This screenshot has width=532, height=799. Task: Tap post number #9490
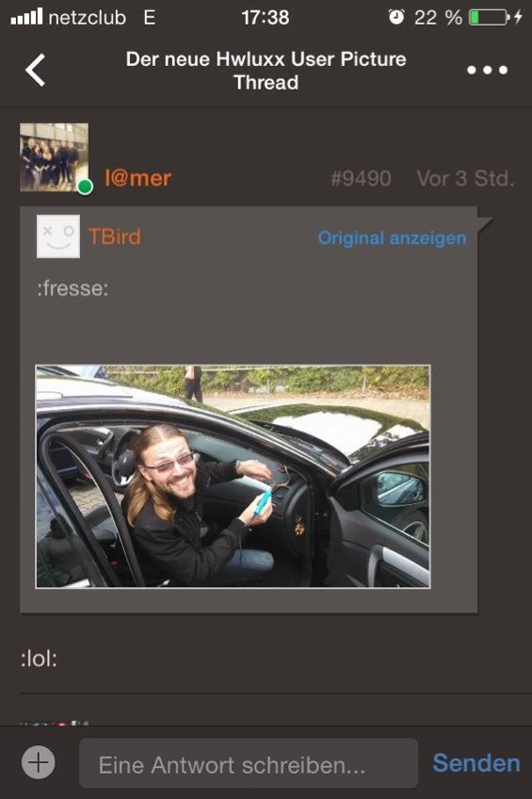click(x=361, y=178)
